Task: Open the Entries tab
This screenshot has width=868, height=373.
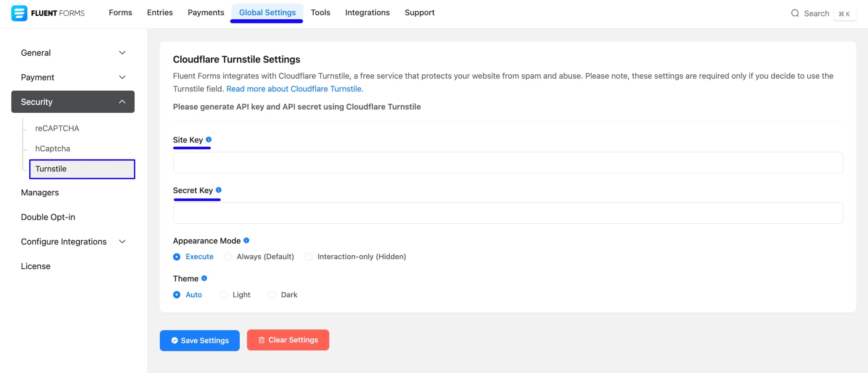Action: pos(160,13)
